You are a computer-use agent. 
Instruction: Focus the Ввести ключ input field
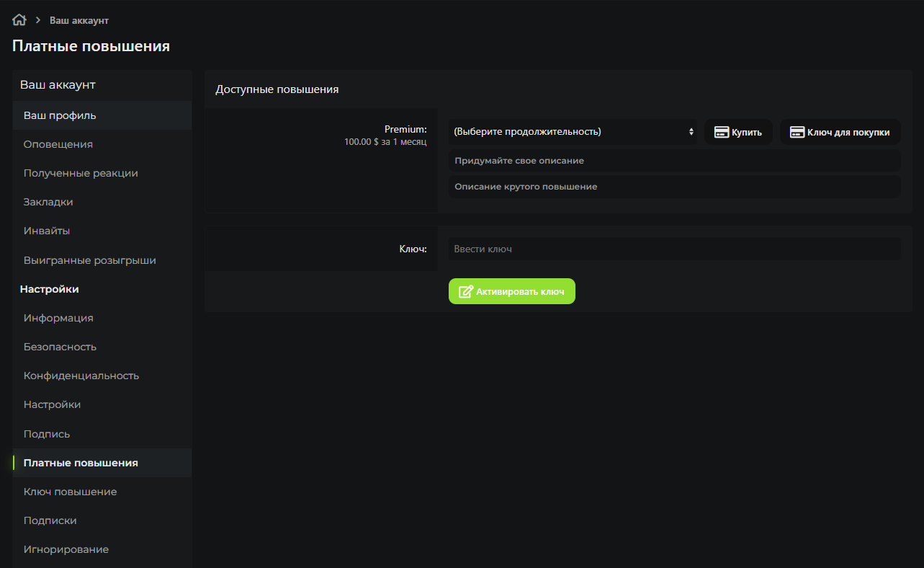point(674,249)
